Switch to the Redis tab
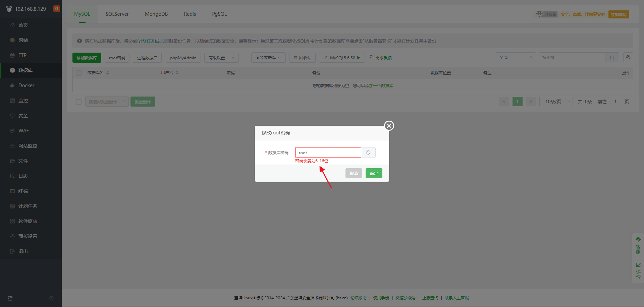The width and height of the screenshot is (644, 307). pos(190,14)
